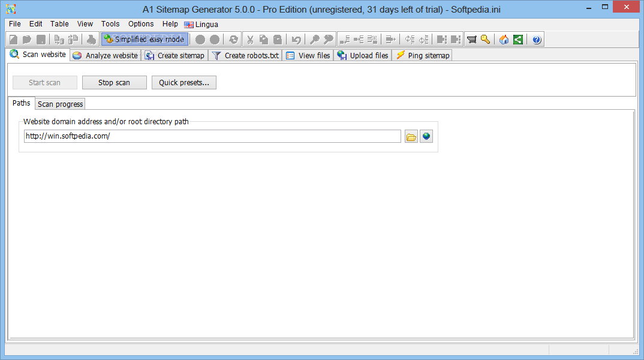644x360 pixels.
Task: Open the Table menu
Action: pyautogui.click(x=59, y=24)
